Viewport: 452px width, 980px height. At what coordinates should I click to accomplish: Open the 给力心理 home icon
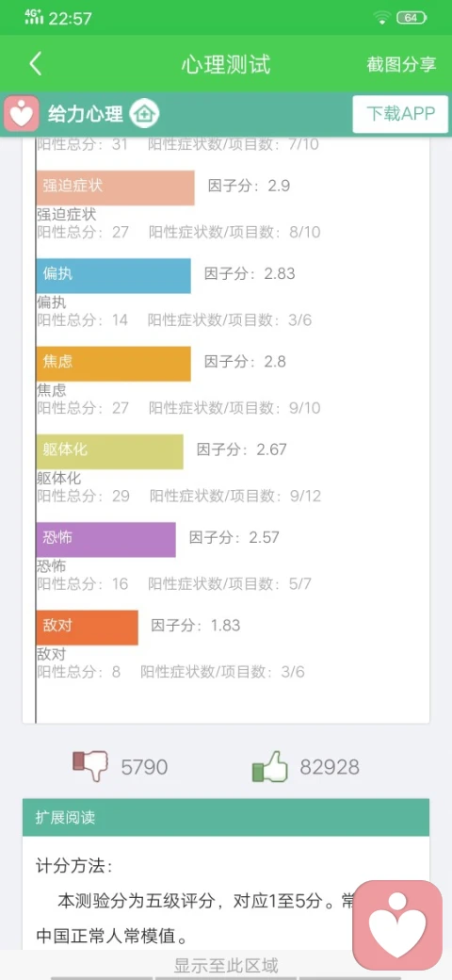coord(144,114)
